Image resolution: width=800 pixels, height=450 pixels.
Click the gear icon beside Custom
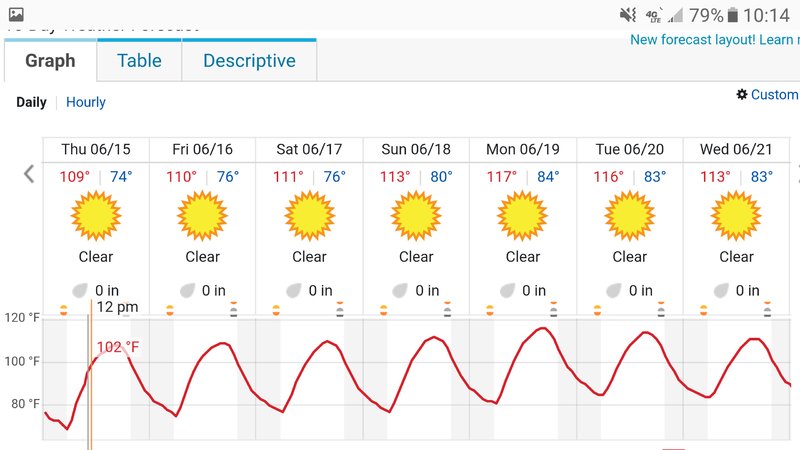pos(742,94)
